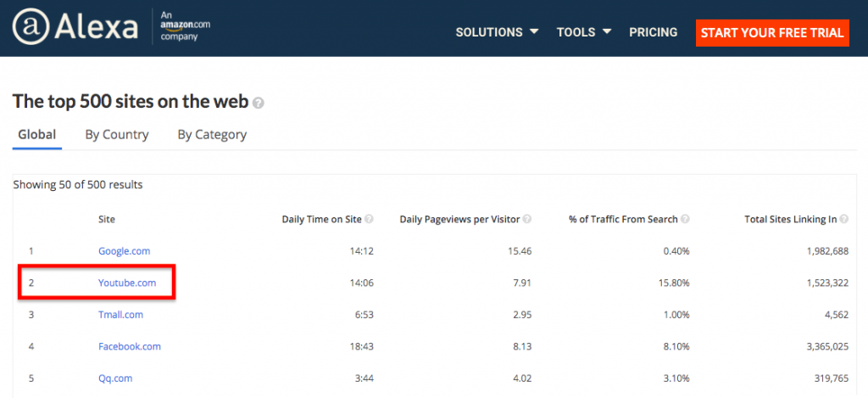Open the Tmall.com site link

click(x=120, y=314)
